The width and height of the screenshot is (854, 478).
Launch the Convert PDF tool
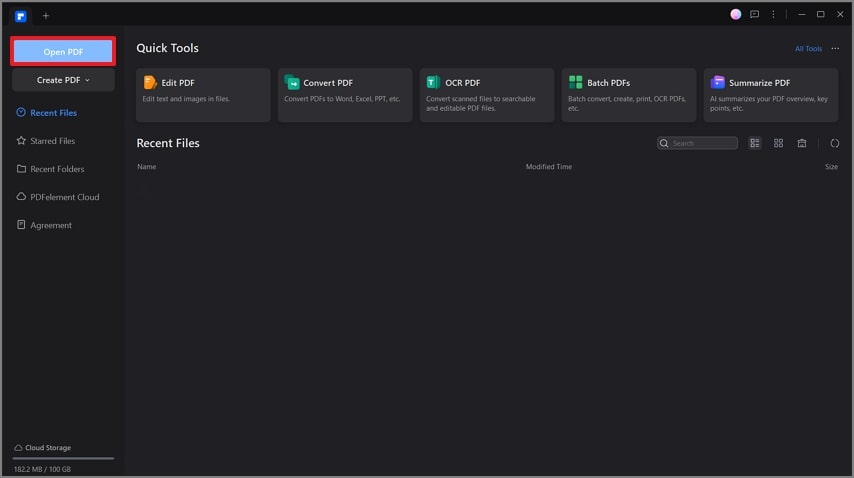tap(345, 95)
